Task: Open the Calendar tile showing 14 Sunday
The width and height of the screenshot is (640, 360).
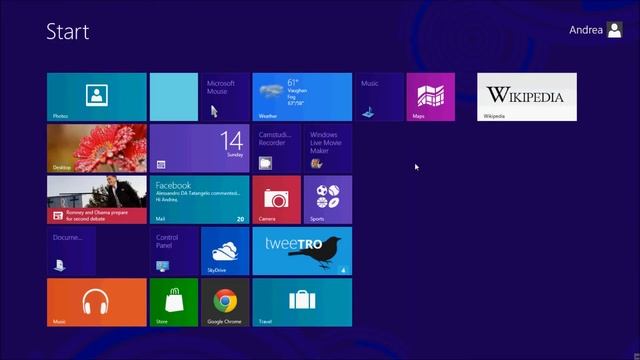Action: [200, 148]
